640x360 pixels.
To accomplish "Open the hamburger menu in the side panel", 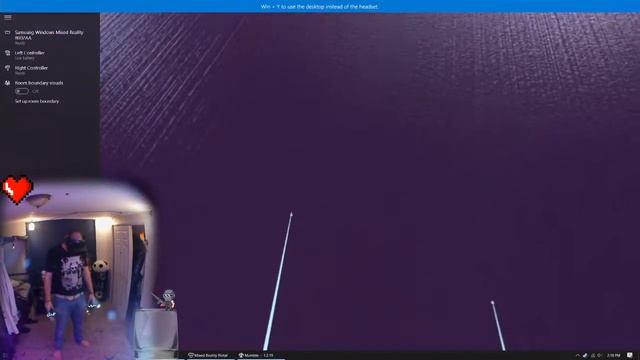I will click(x=8, y=17).
